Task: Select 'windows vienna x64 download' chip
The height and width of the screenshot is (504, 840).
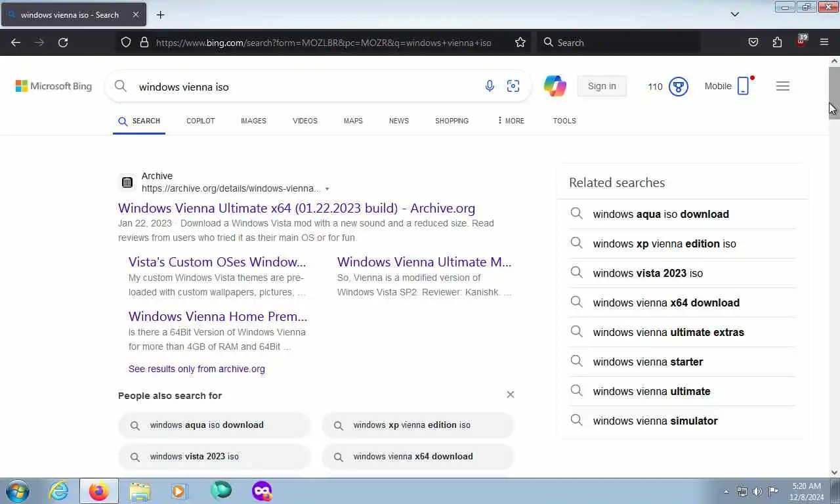Action: click(x=418, y=457)
